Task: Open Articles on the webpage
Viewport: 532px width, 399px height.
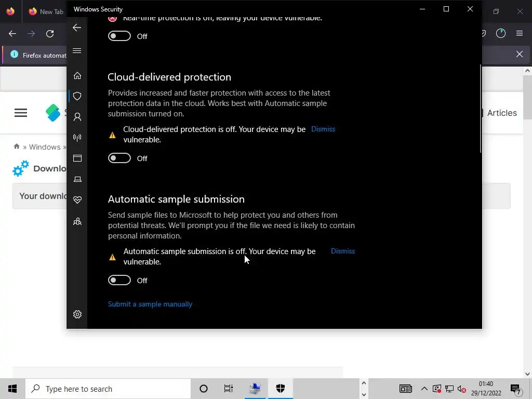Action: 502,113
